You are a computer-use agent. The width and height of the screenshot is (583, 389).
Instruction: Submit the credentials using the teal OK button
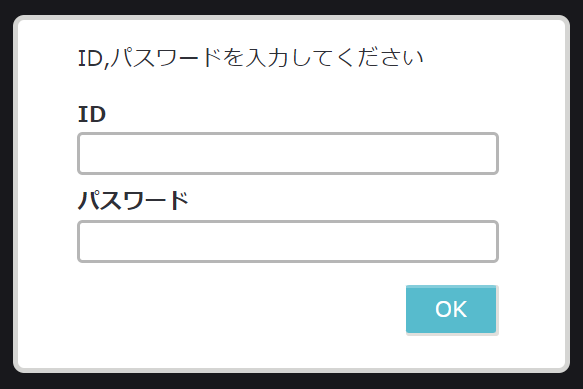pos(451,309)
